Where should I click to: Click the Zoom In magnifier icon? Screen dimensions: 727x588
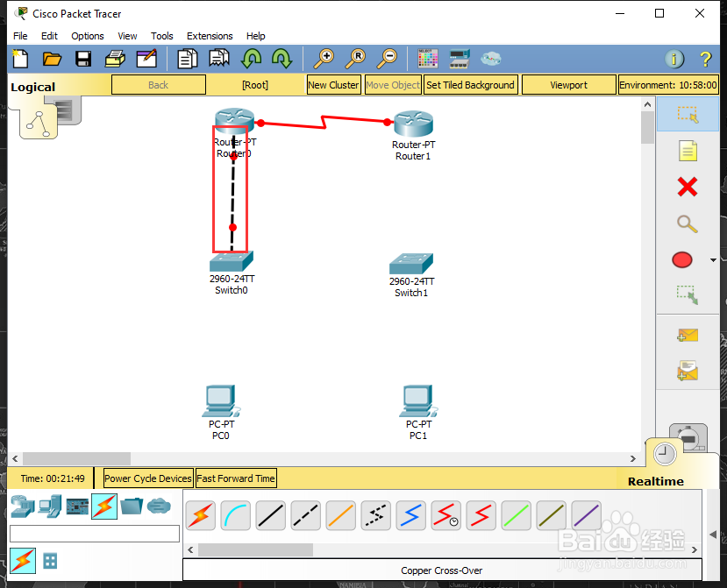(x=324, y=59)
